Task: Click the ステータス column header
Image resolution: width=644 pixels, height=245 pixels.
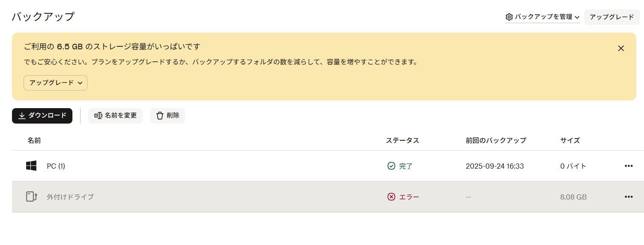Action: 402,140
